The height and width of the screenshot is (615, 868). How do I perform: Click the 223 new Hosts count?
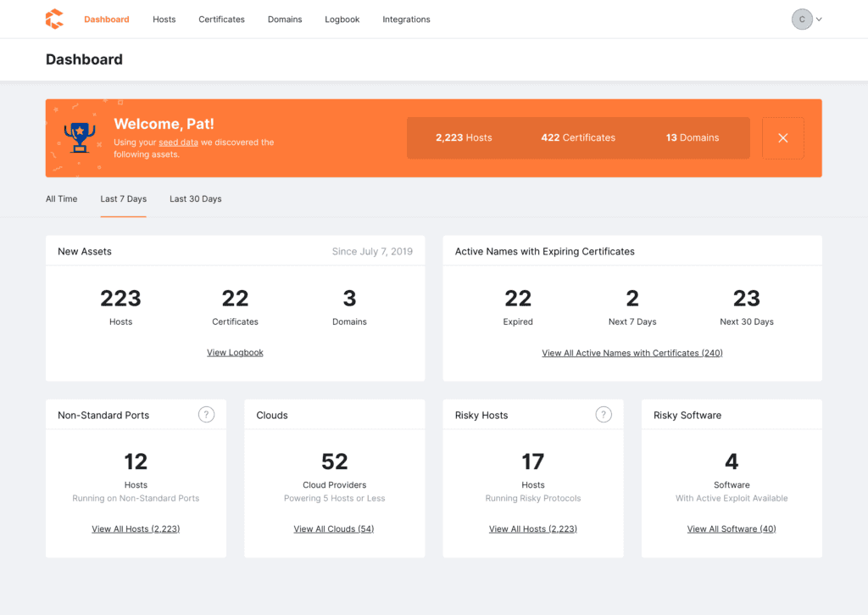(120, 299)
